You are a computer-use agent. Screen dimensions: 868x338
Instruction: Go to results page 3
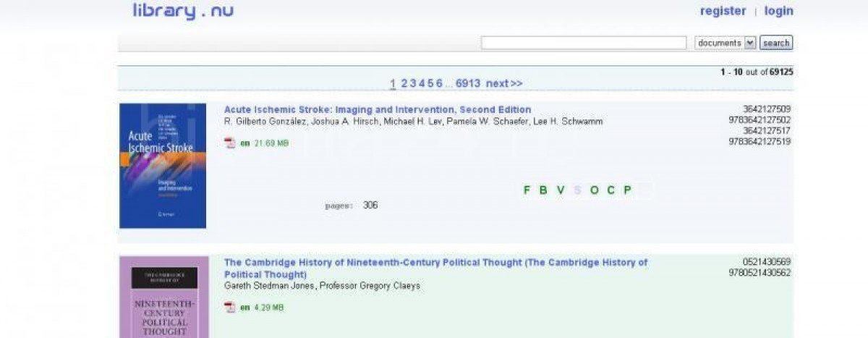click(413, 83)
